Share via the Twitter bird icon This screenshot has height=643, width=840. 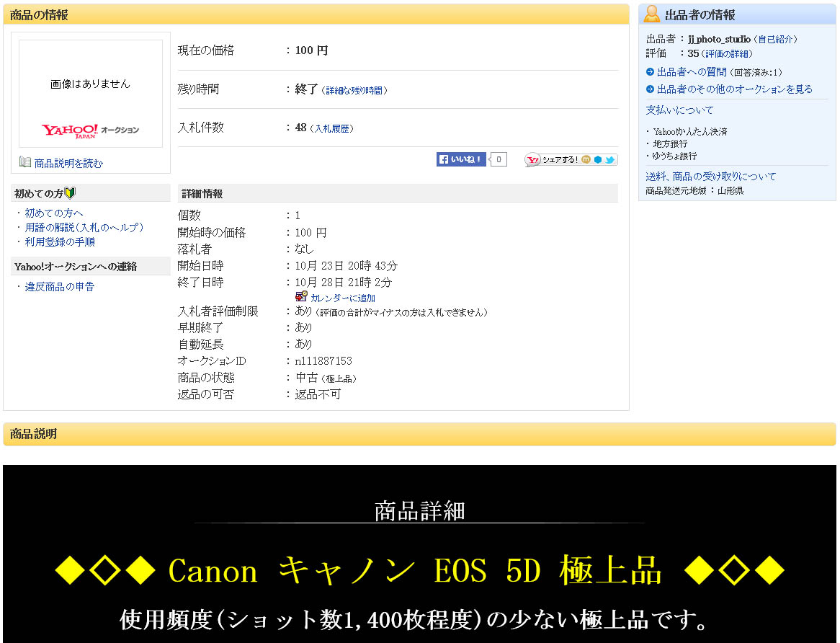click(609, 159)
